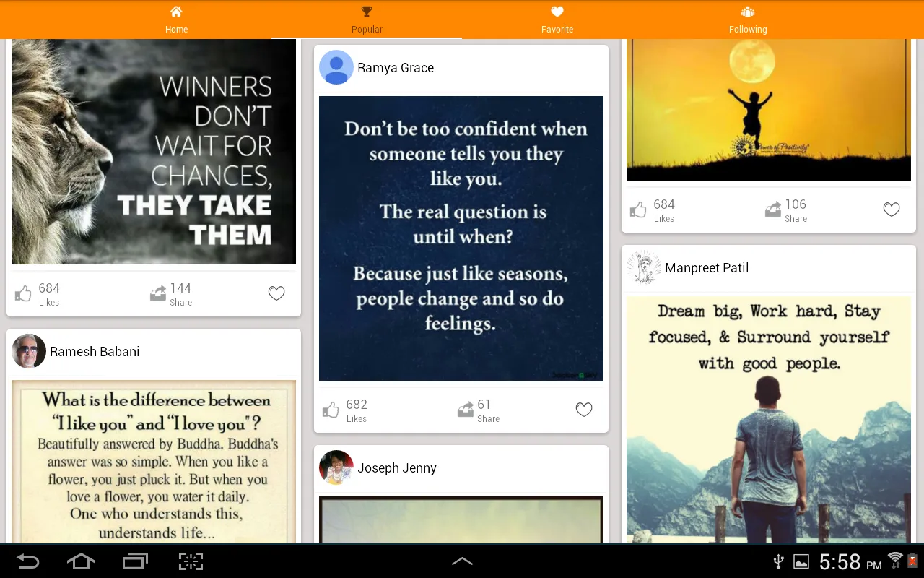The image size is (924, 578).
Task: Open the Ramesh Babani username
Action: tap(95, 352)
